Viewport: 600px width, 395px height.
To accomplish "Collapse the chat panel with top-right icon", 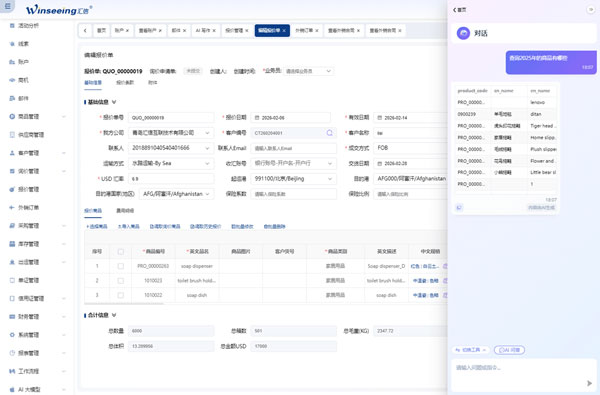I will (590, 10).
